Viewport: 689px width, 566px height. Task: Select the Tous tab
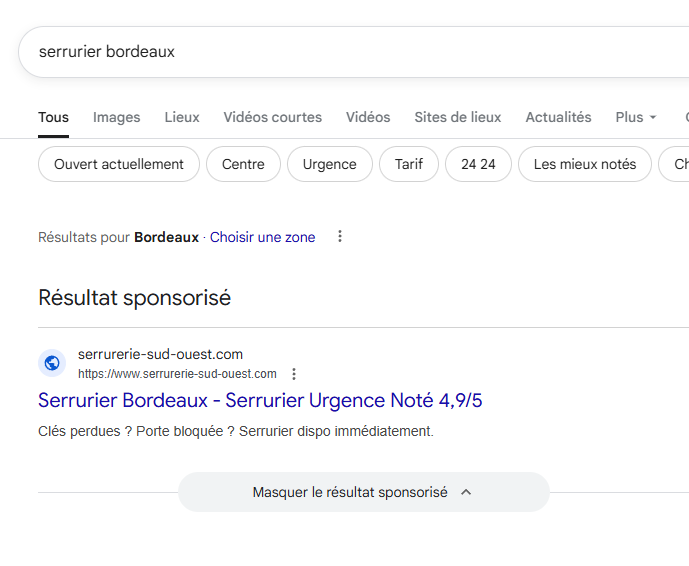point(53,117)
